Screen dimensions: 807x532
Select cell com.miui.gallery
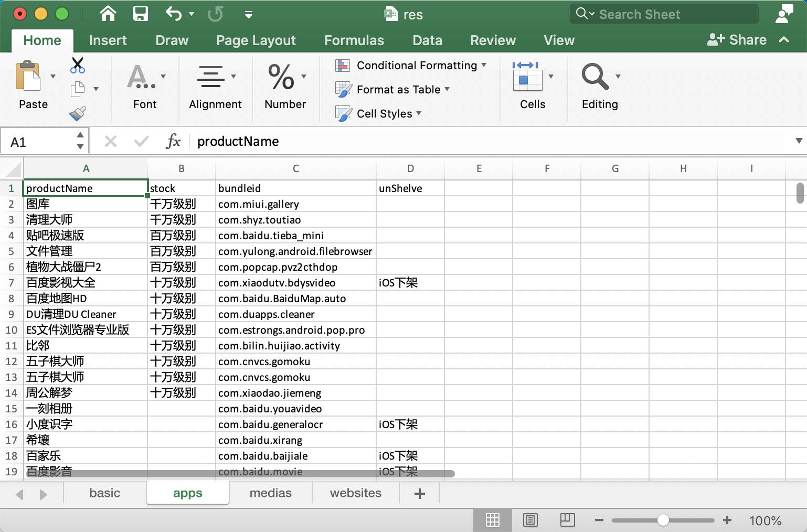click(x=296, y=204)
